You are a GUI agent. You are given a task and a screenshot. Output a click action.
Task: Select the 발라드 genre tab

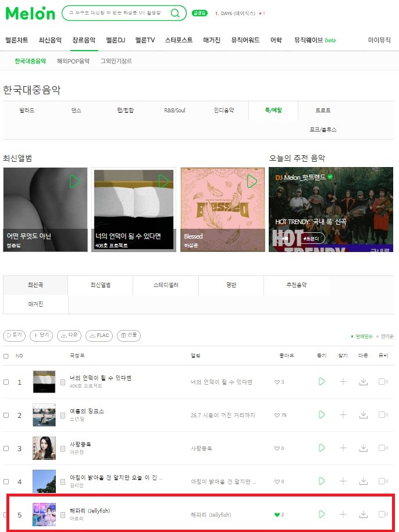click(27, 110)
